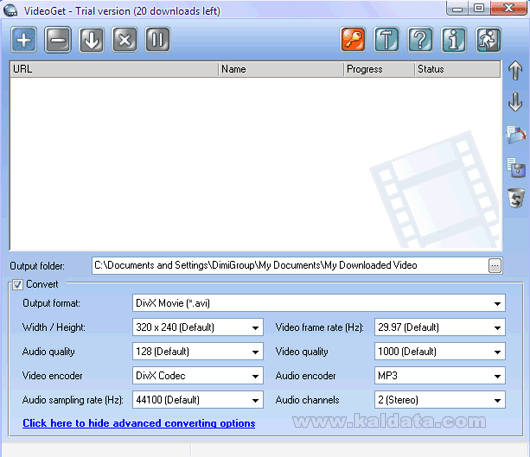
Task: Open the Output format dropdown
Action: [319, 303]
